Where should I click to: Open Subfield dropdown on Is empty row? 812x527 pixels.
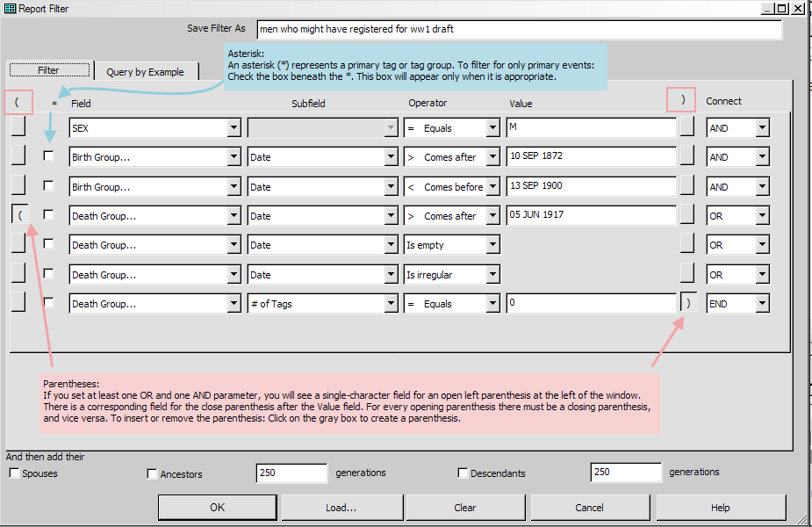391,244
